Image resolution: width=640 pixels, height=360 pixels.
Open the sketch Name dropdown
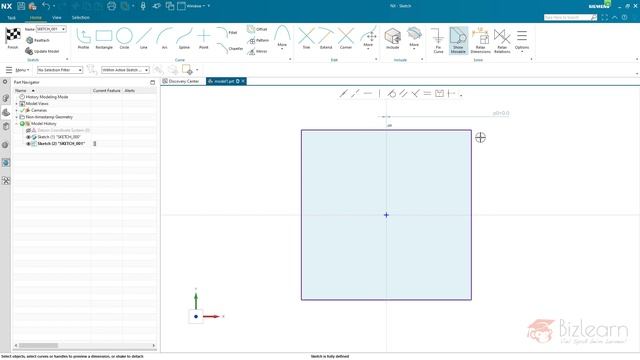[63, 29]
